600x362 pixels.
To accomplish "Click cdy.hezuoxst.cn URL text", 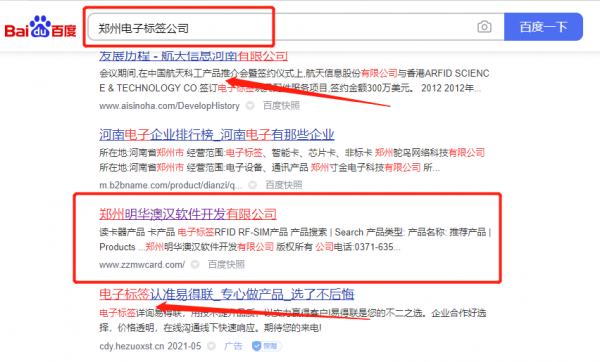I will pos(132,346).
